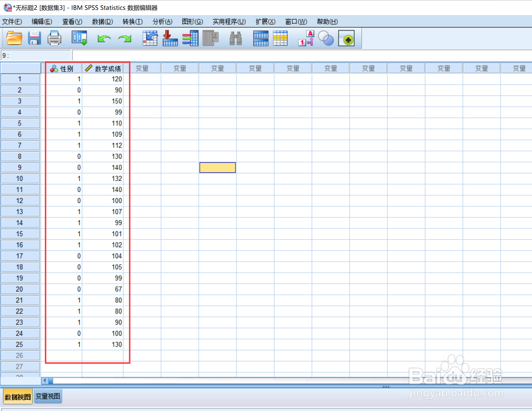The image size is (532, 411).
Task: Click 数学成绩 value 110 in row 5
Action: (x=103, y=123)
